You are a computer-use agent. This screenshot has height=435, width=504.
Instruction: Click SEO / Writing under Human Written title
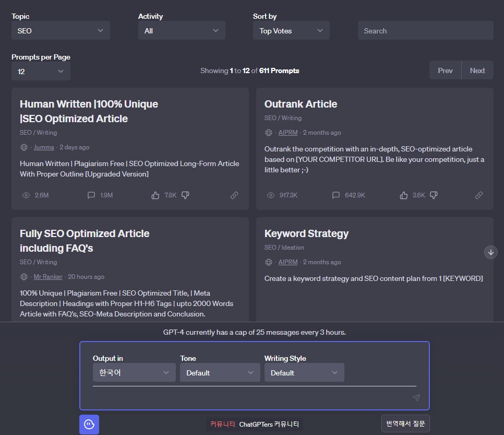click(38, 133)
